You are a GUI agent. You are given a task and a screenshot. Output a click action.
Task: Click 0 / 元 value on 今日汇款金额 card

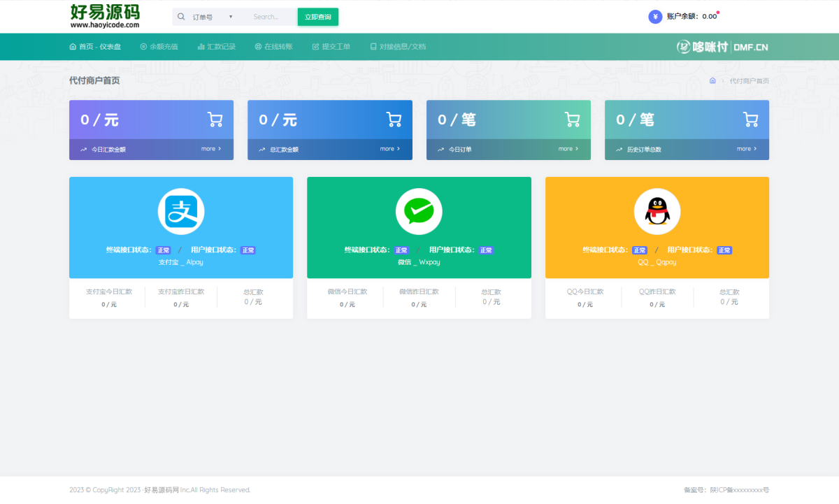[99, 120]
